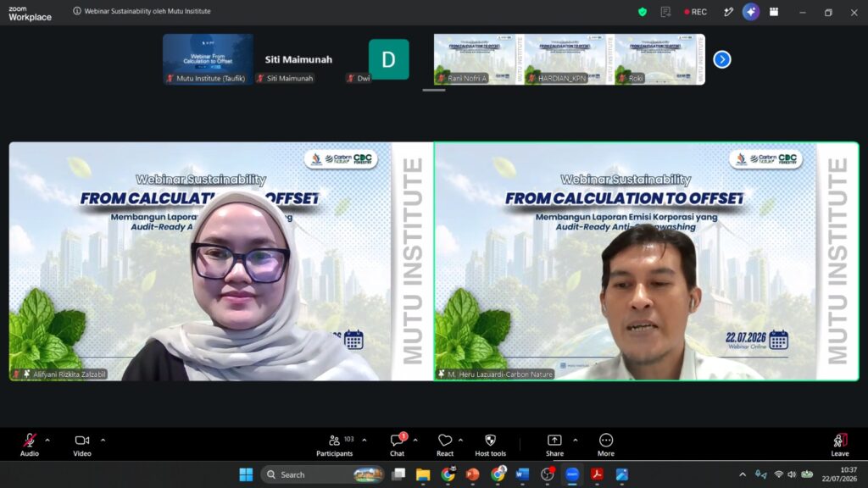Open the notes/transcript icon in title bar

[665, 12]
